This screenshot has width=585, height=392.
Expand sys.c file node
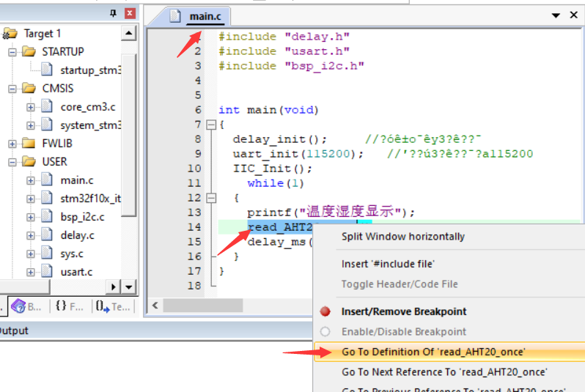tap(31, 254)
